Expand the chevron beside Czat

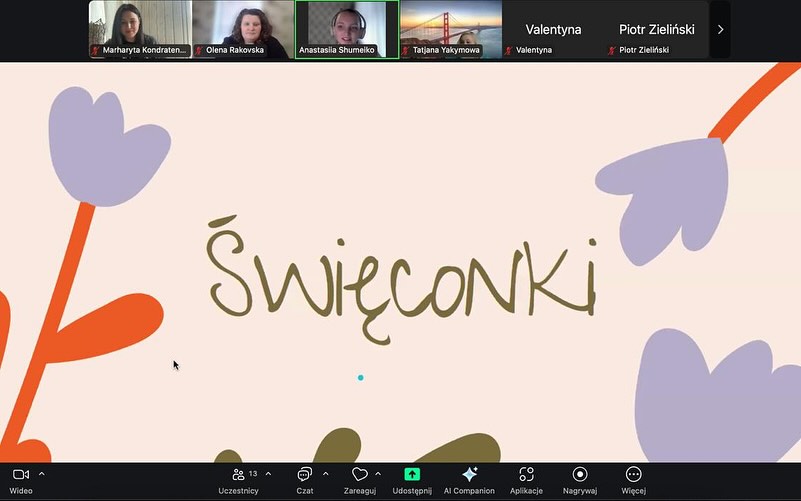pos(326,474)
